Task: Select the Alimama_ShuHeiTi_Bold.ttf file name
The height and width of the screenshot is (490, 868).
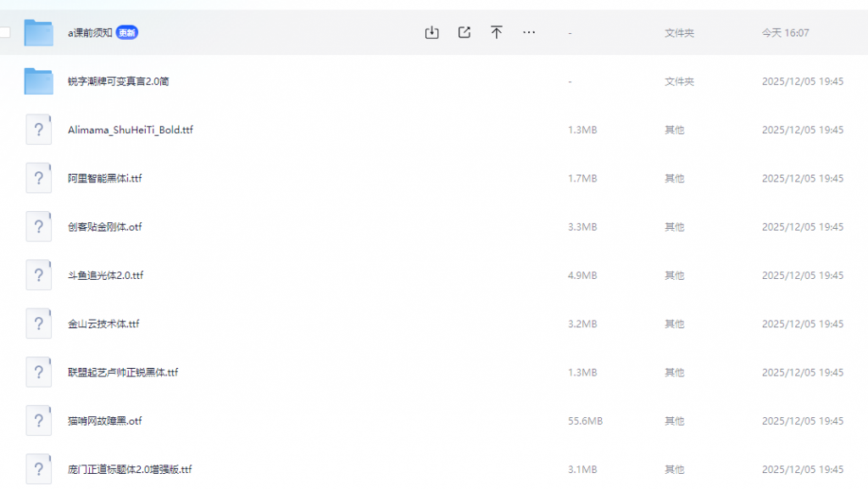Action: 131,130
